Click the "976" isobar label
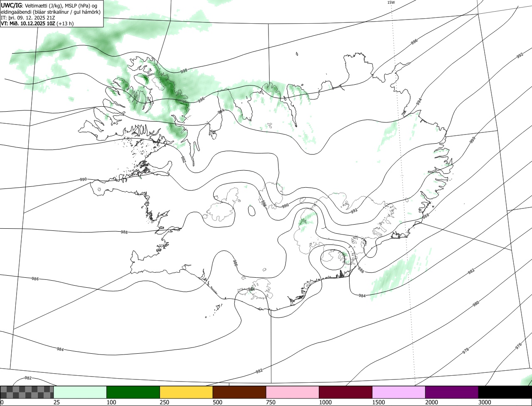532x406 pixels. point(518,347)
